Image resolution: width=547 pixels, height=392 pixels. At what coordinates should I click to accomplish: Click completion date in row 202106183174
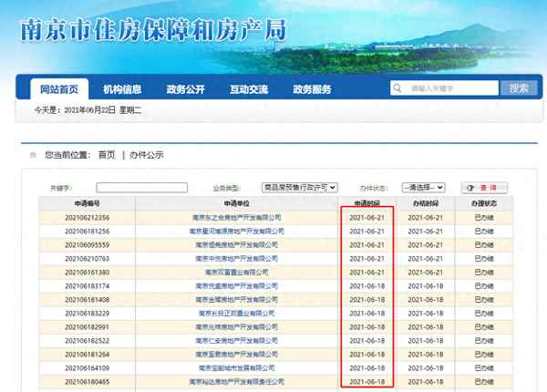[426, 286]
